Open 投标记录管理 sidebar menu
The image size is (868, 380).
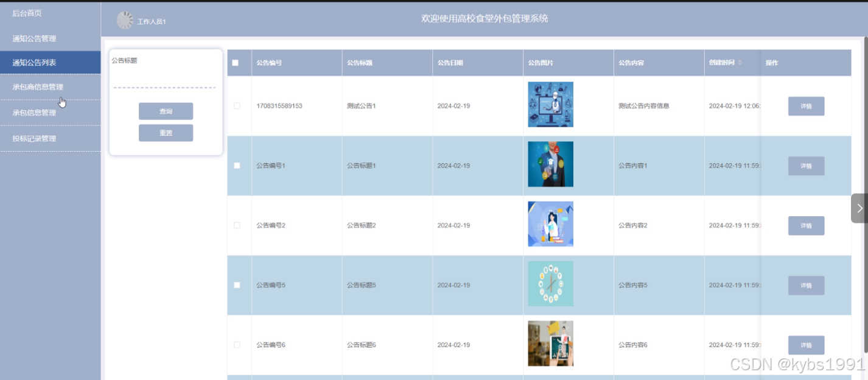point(51,138)
